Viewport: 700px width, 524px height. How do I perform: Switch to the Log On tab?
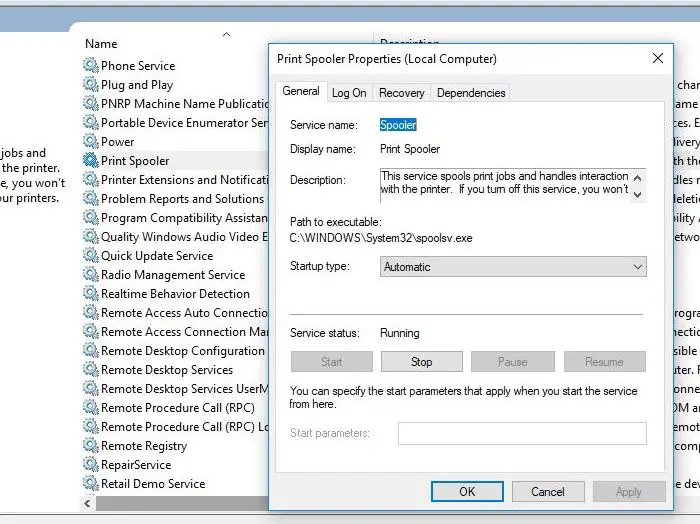pyautogui.click(x=349, y=93)
